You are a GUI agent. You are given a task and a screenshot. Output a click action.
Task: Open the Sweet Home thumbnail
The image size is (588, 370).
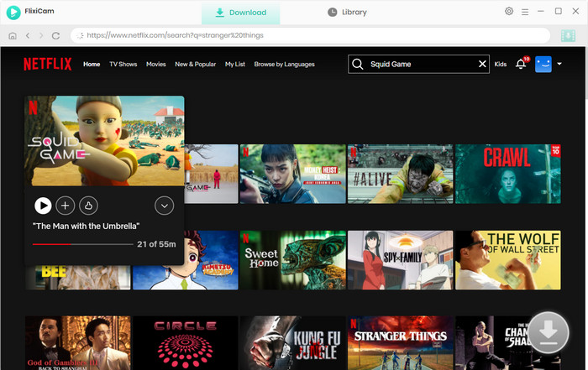click(x=293, y=260)
